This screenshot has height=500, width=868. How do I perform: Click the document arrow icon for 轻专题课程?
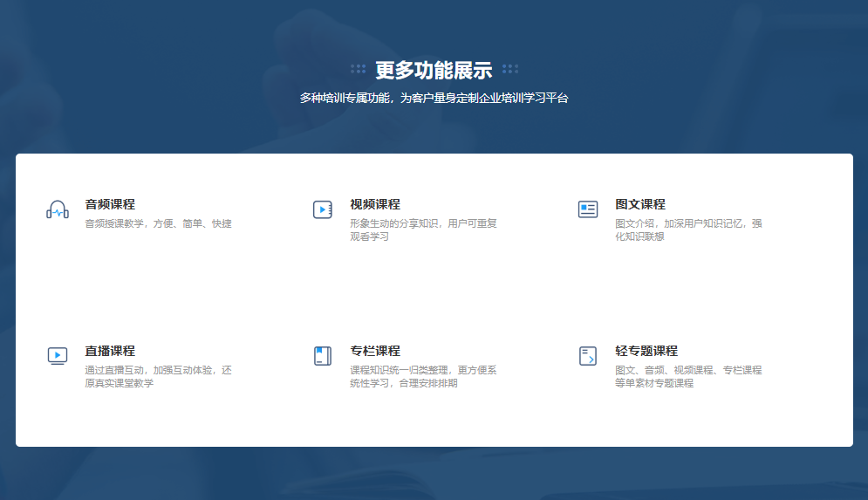pyautogui.click(x=588, y=355)
